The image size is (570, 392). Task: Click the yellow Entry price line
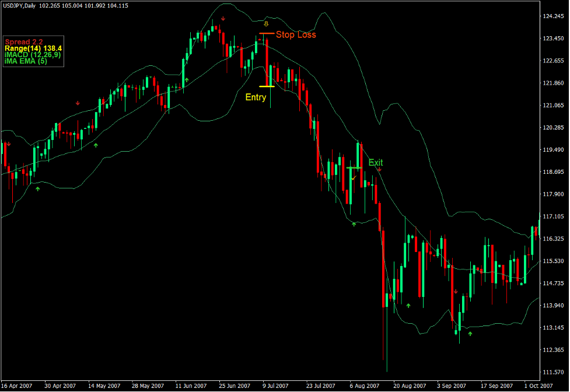[267, 86]
